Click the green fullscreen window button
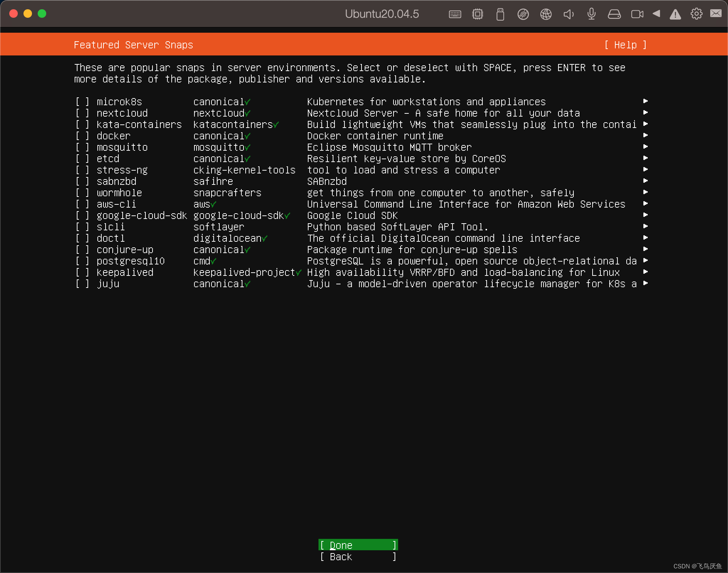Screen dimensions: 728x573 [42, 14]
